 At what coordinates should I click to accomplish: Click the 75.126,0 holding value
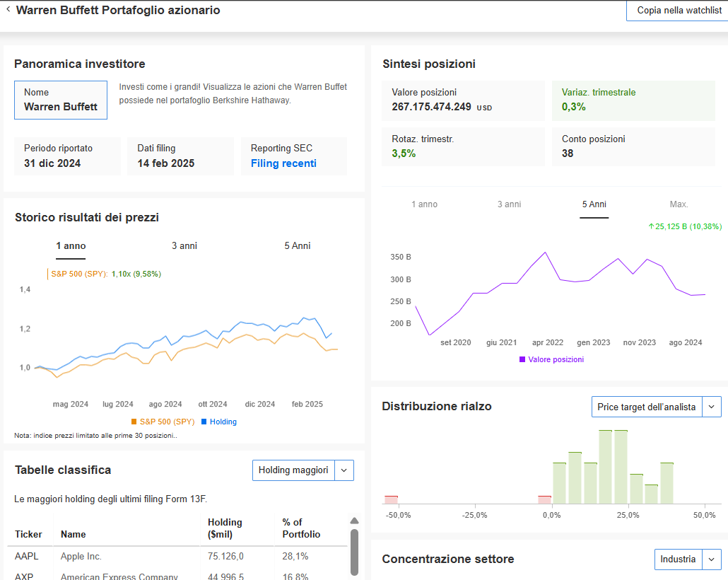click(x=225, y=556)
